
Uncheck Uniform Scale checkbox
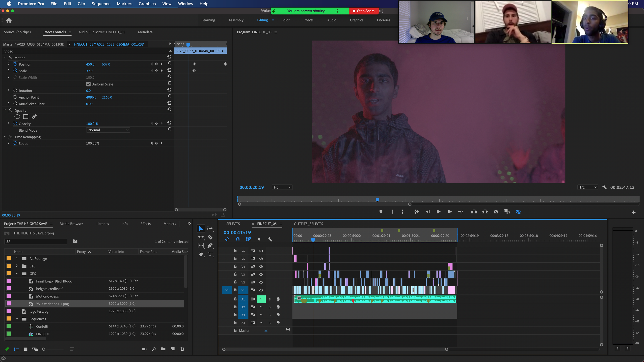click(x=88, y=84)
